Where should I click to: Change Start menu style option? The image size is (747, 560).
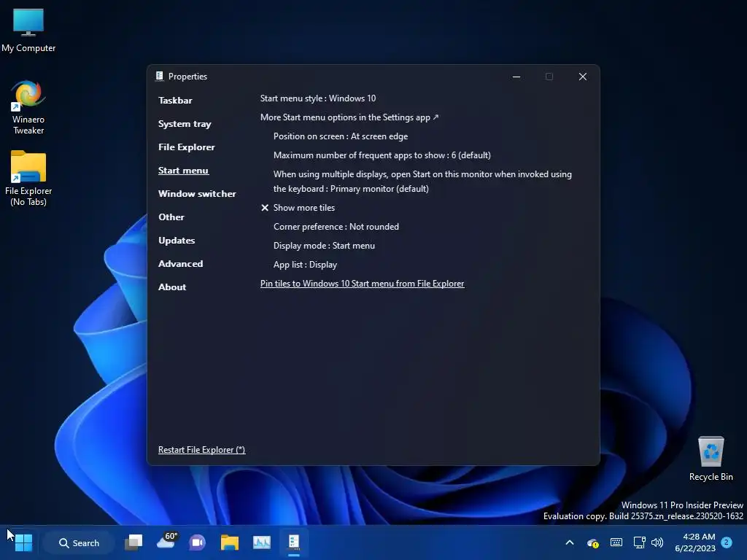click(x=318, y=98)
